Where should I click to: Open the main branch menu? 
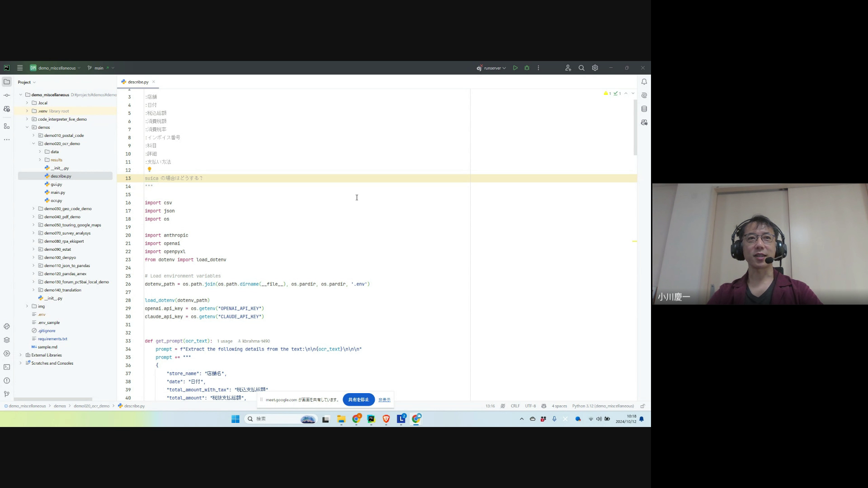(x=99, y=68)
